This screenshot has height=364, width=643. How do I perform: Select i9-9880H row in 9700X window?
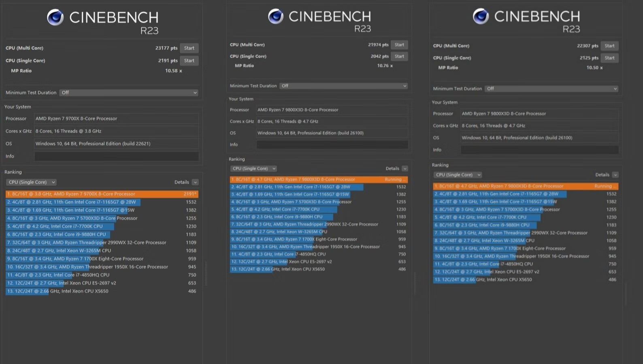(x=102, y=234)
